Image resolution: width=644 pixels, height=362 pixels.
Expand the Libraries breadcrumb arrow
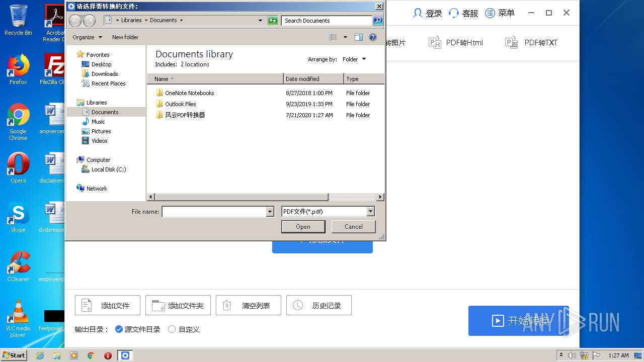(x=146, y=21)
